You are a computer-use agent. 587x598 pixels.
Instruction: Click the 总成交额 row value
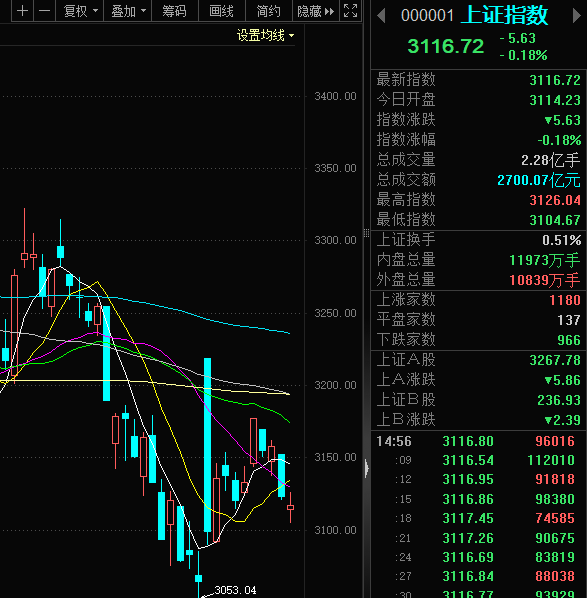tap(539, 180)
